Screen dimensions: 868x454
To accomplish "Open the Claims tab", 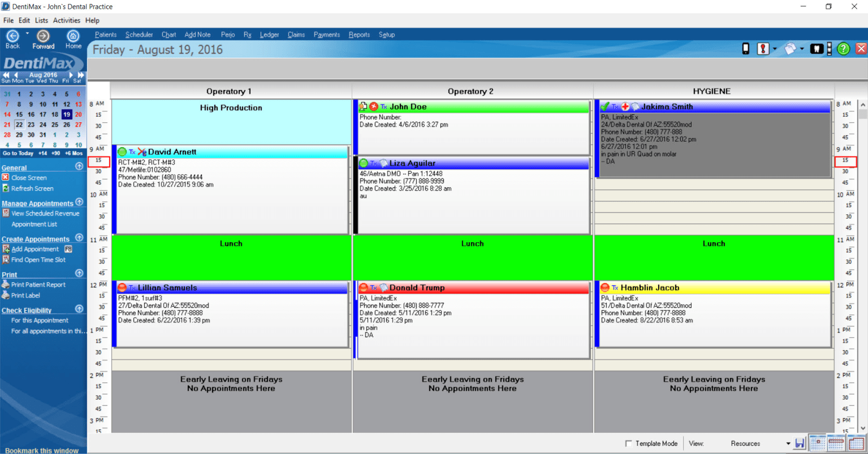I will 296,35.
